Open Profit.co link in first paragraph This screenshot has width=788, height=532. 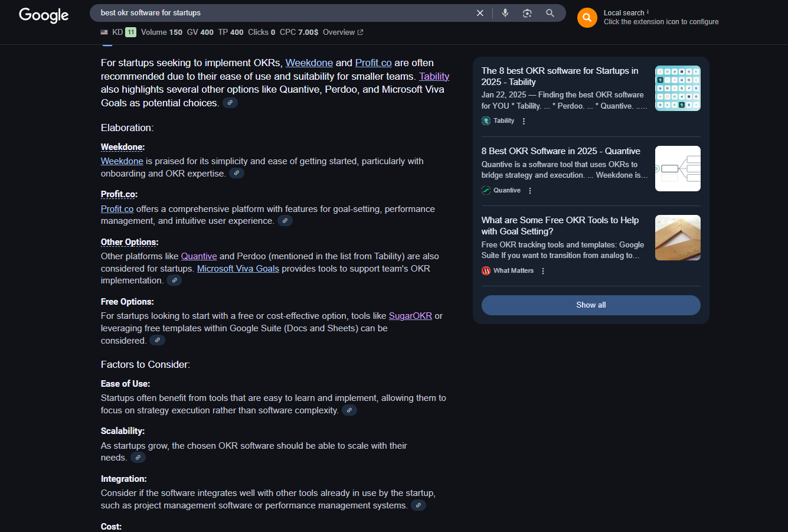(x=374, y=63)
